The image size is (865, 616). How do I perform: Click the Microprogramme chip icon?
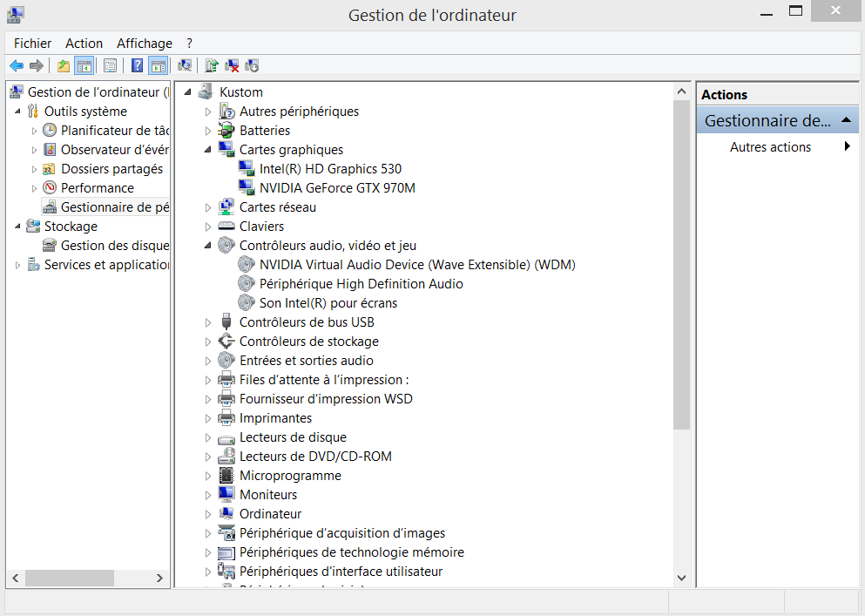pyautogui.click(x=226, y=475)
